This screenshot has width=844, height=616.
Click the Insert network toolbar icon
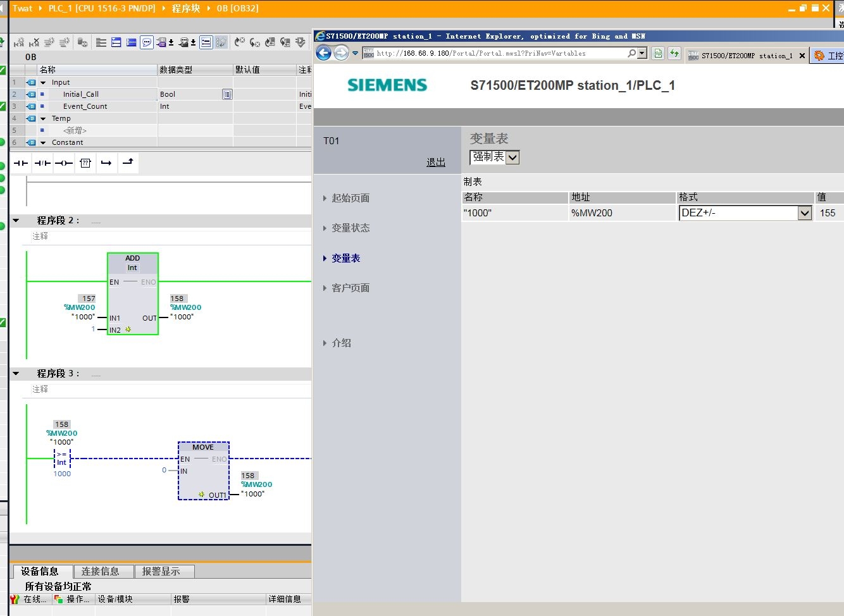tap(18, 42)
